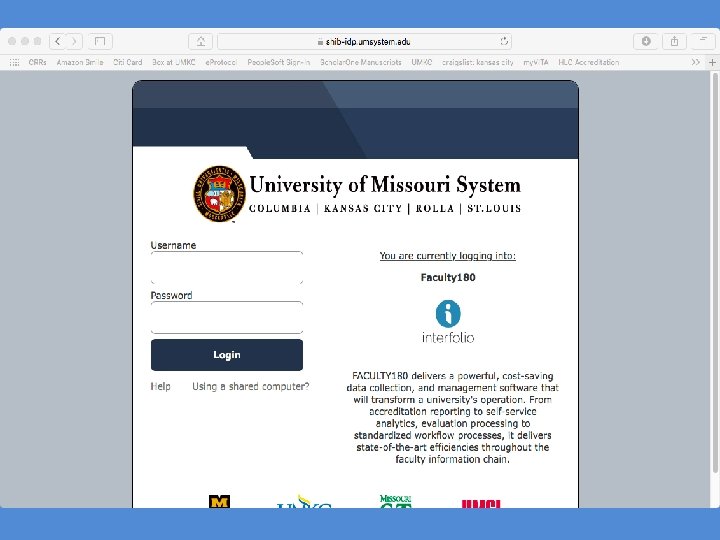This screenshot has width=720, height=540.
Task: Focus the Username input field
Action: coord(227,268)
